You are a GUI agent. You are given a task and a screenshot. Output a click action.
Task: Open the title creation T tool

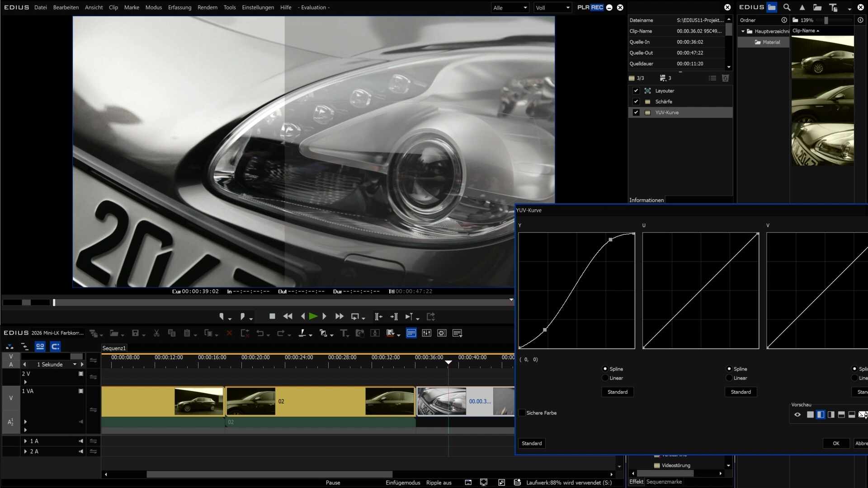pos(344,333)
